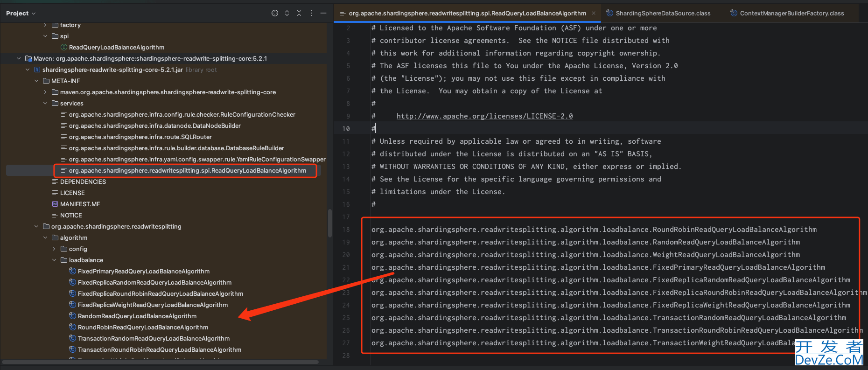
Task: Click the MANIFEST.MF file type icon
Action: pyautogui.click(x=55, y=204)
